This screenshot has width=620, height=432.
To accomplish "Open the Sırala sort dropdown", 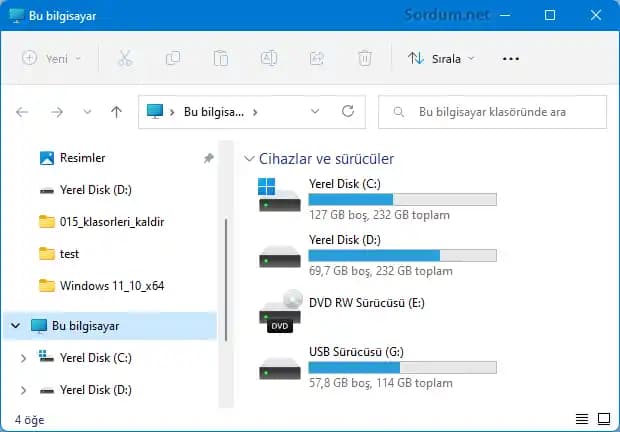I will point(441,58).
